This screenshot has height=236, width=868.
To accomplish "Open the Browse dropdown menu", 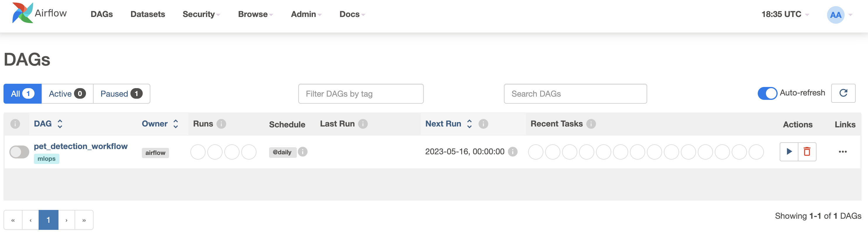I will (x=255, y=14).
